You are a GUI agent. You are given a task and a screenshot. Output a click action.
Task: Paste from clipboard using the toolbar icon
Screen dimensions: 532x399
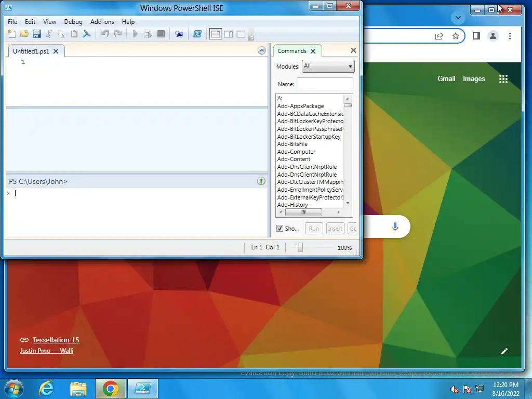tap(74, 34)
